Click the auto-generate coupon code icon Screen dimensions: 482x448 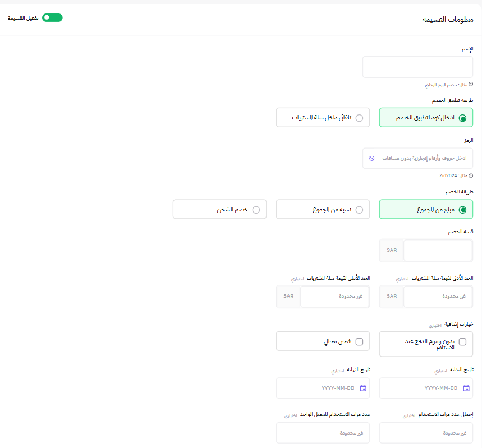[x=371, y=158]
